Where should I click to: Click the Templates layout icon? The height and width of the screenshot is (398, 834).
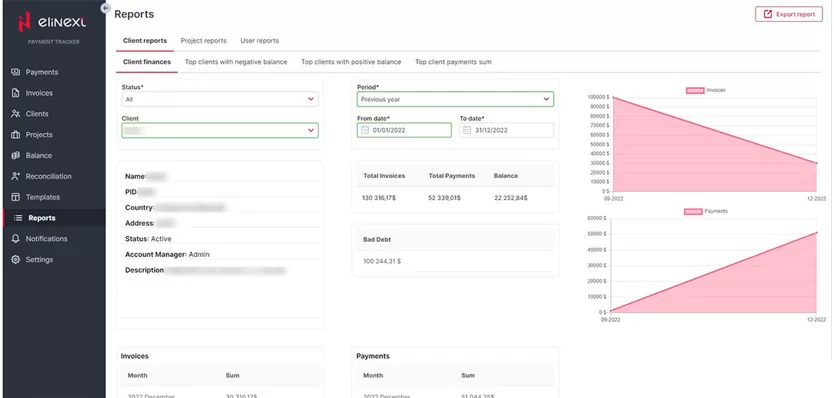coord(15,197)
